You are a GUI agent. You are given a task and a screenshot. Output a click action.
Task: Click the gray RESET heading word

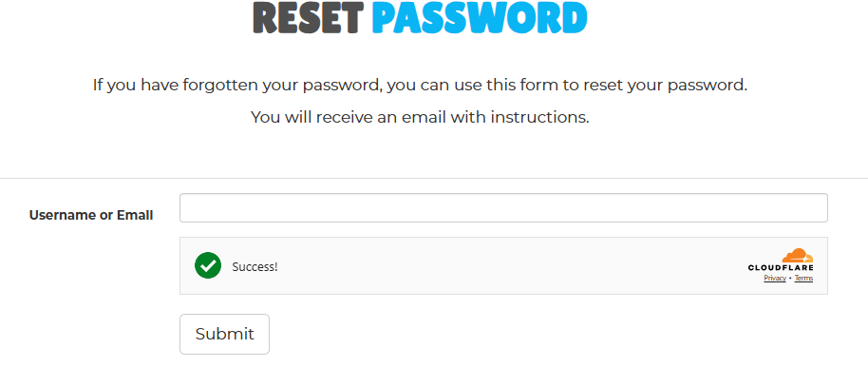point(309,18)
